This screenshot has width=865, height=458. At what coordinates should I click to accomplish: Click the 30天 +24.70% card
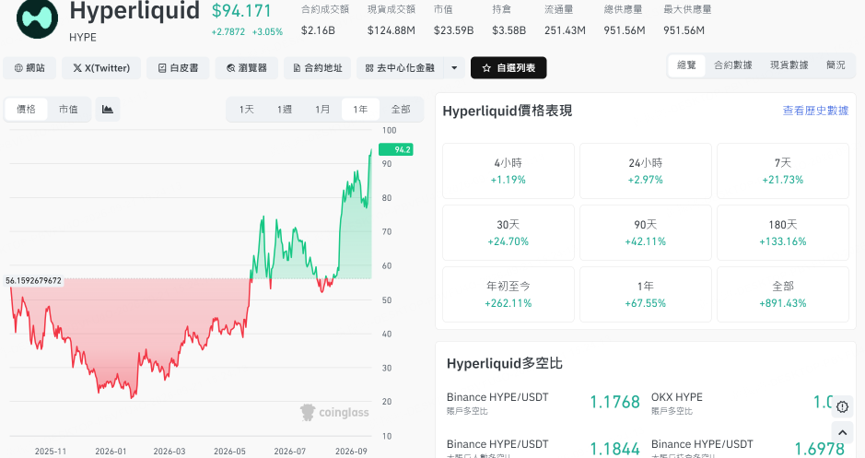508,233
